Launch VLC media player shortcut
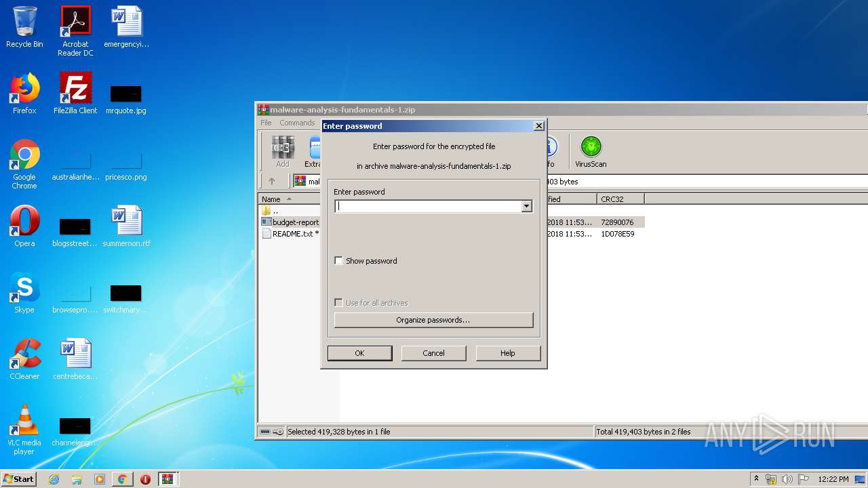 pos(24,430)
